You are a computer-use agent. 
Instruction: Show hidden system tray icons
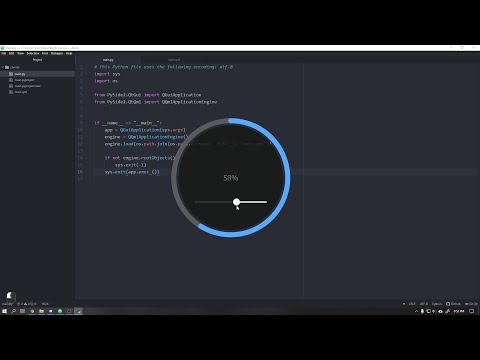pyautogui.click(x=416, y=311)
